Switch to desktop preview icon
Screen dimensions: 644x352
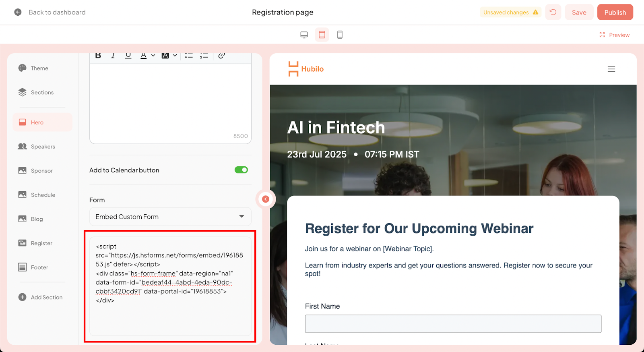pos(304,35)
